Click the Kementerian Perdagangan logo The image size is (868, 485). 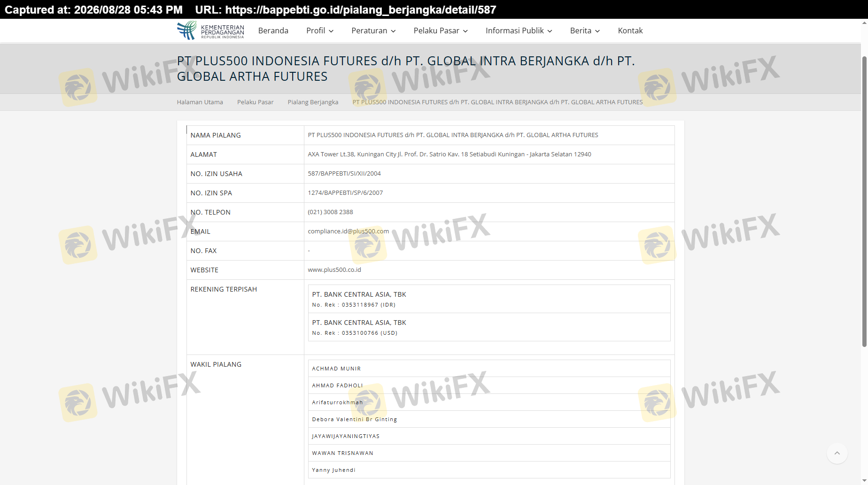coord(210,31)
